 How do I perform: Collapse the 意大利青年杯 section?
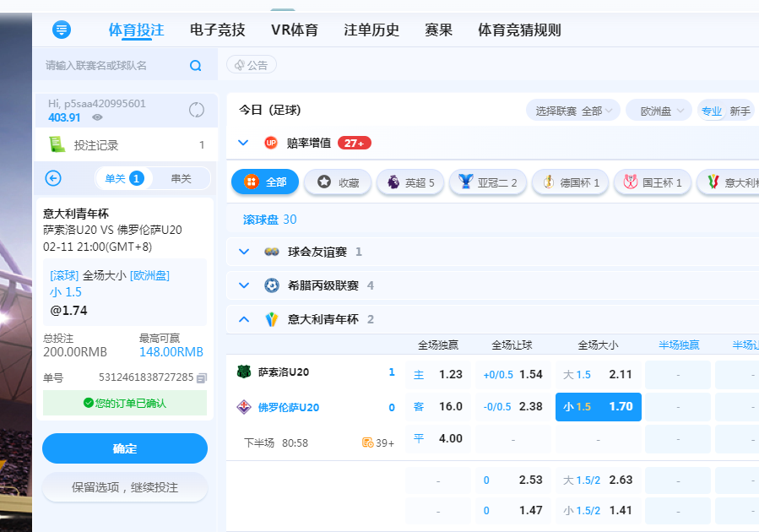[244, 319]
